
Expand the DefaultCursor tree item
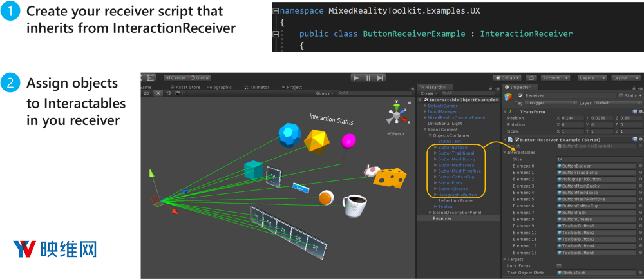click(426, 106)
